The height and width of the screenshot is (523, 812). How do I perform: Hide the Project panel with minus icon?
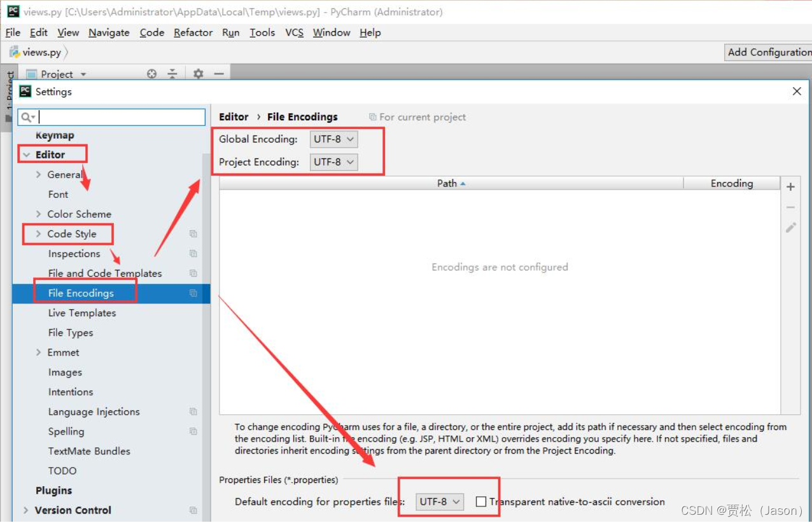tap(219, 74)
